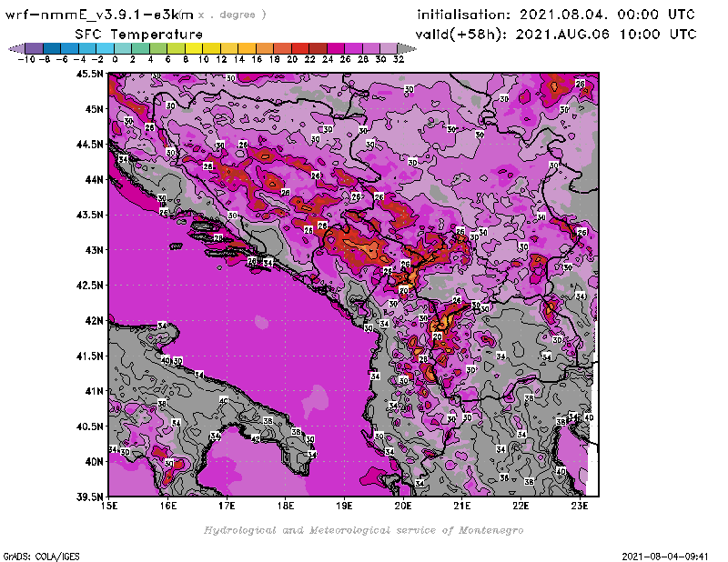
Task: Select the '22E' longitude label
Action: [521, 506]
